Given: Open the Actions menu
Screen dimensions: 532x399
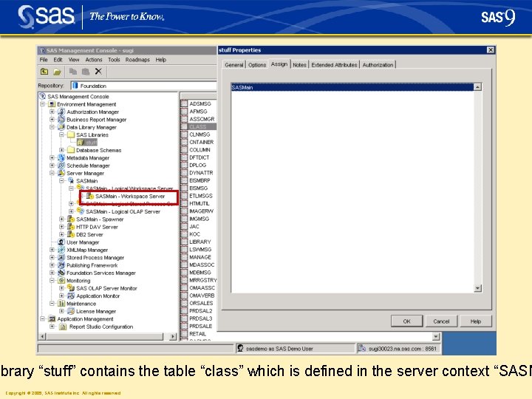Looking at the screenshot, I should pyautogui.click(x=94, y=60).
